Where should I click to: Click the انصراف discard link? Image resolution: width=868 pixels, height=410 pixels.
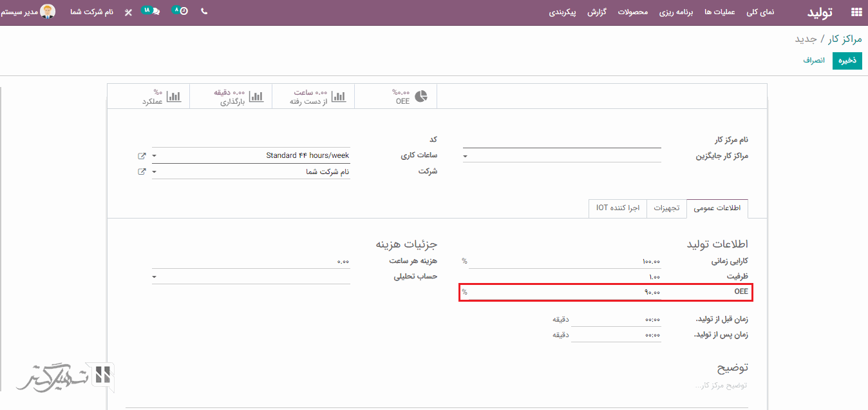(814, 61)
